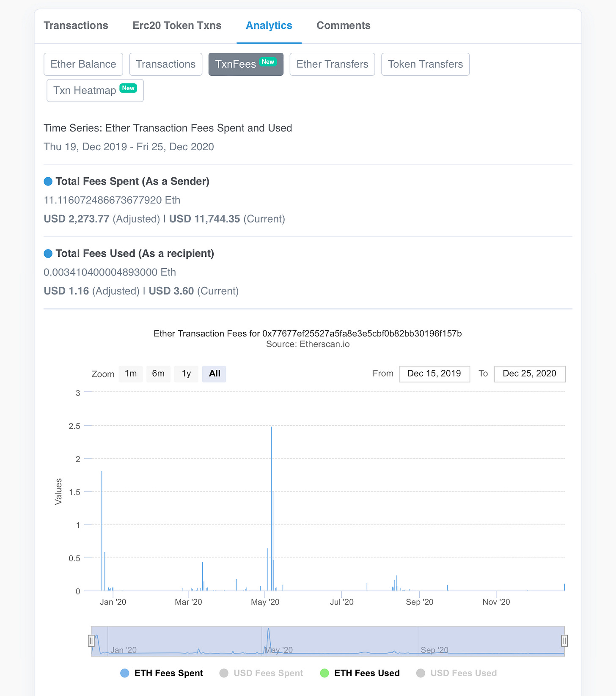The width and height of the screenshot is (616, 696).
Task: Enable USD Fees Spent series legend
Action: pyautogui.click(x=261, y=673)
